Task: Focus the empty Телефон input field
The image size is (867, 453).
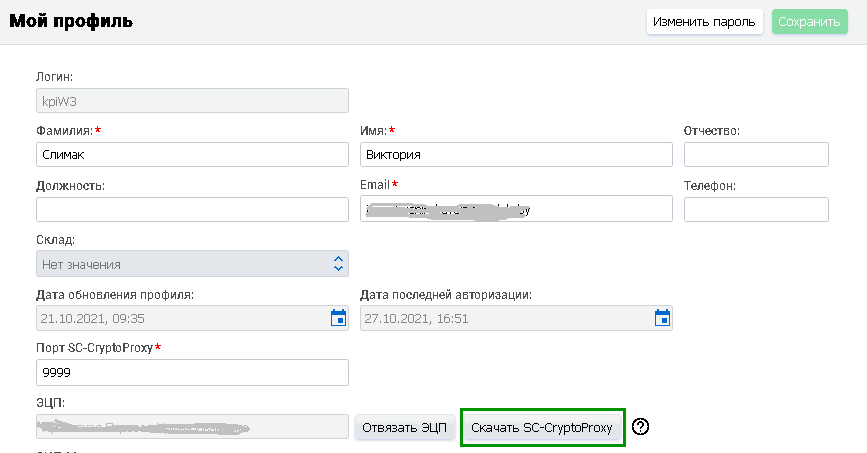Action: click(x=756, y=209)
